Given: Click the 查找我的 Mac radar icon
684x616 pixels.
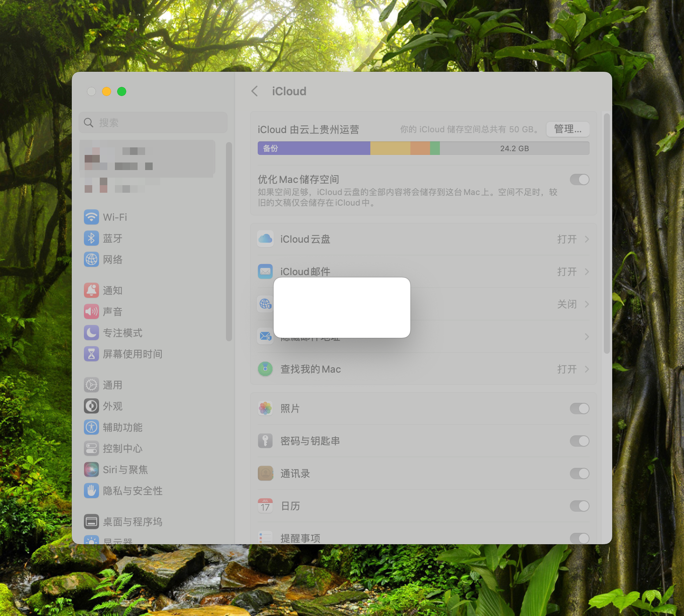Looking at the screenshot, I should coord(265,369).
